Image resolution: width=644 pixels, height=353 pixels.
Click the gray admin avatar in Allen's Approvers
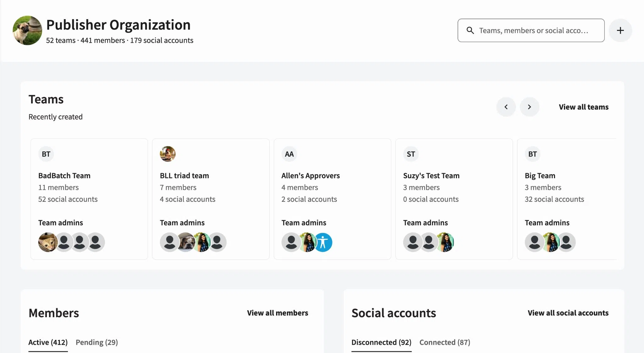pyautogui.click(x=291, y=242)
